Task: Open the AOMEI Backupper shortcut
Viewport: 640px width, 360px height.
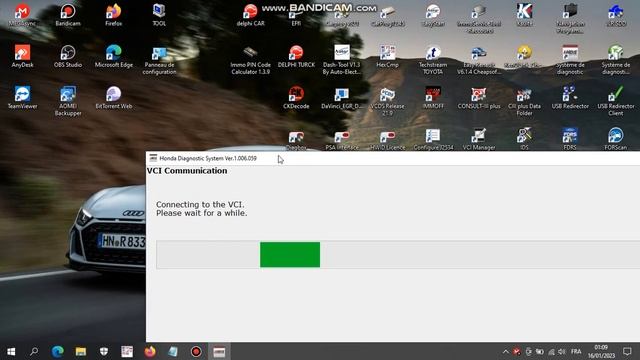Action: point(68,101)
